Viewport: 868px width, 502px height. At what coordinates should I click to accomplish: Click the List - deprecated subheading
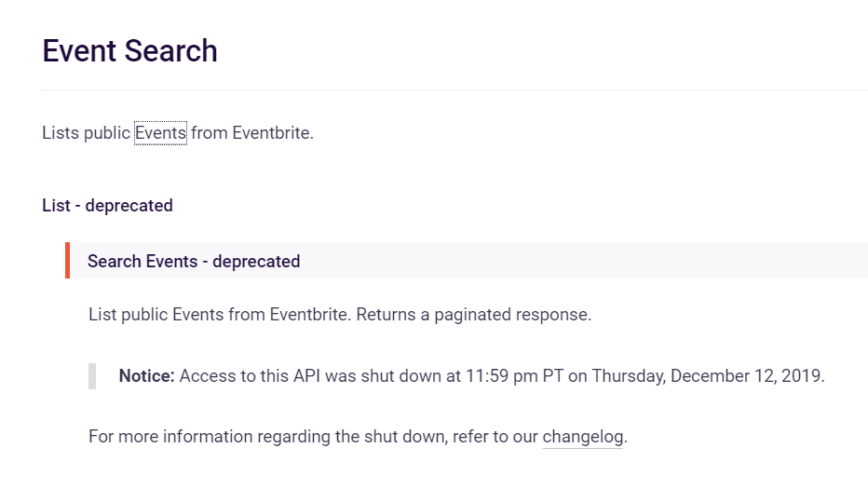[107, 205]
